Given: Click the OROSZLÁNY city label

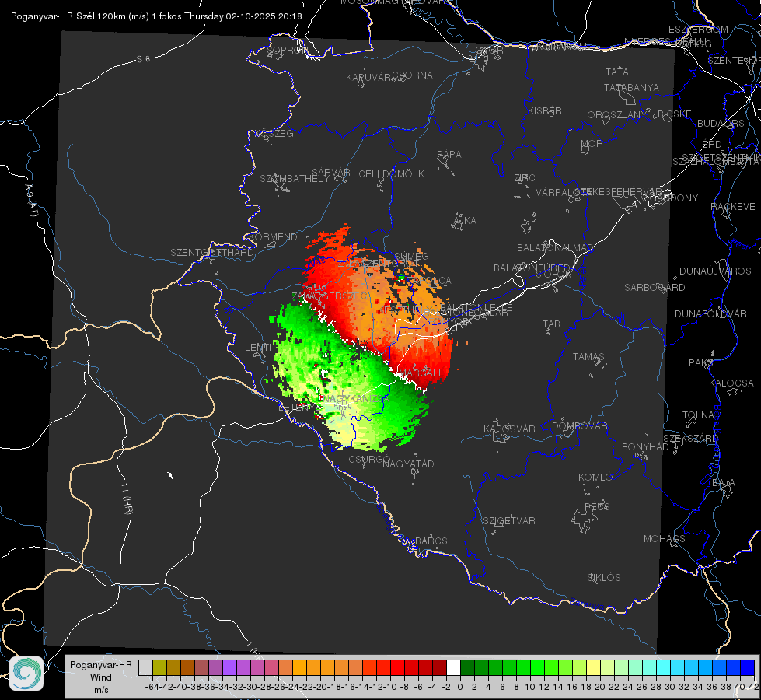Looking at the screenshot, I should (617, 115).
